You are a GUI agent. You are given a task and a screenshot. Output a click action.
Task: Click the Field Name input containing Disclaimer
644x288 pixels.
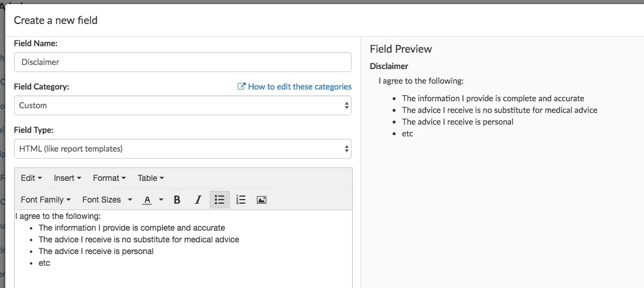point(182,62)
